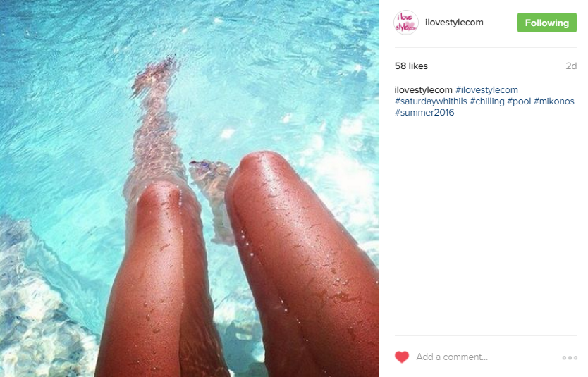Open the #summer2016 hashtag
The image size is (588, 377).
click(x=424, y=113)
